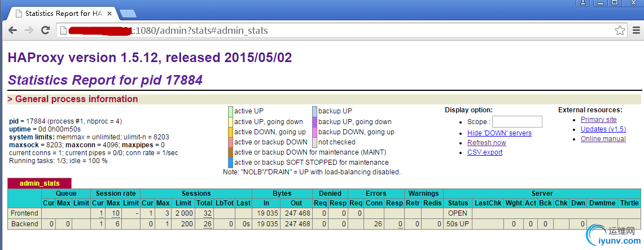Click the Backend Last value 0s
Viewport: 644px width, 250px height.
[246, 224]
